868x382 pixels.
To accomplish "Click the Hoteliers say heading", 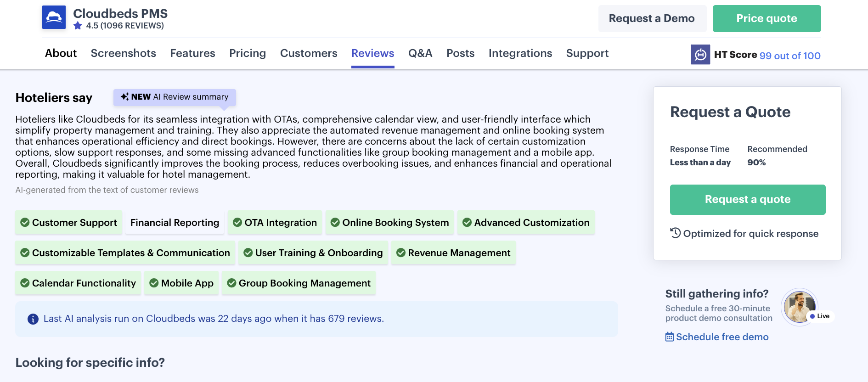I will click(54, 98).
